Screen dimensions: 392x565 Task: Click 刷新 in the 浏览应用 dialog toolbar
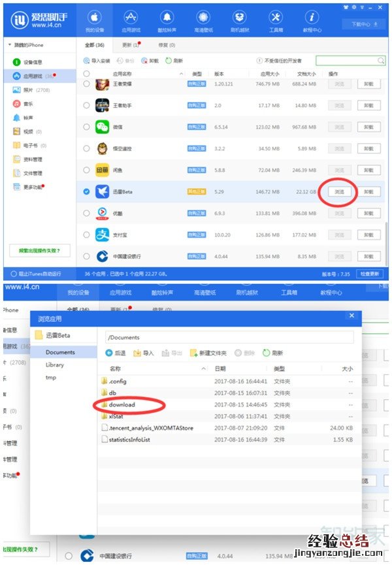click(272, 353)
